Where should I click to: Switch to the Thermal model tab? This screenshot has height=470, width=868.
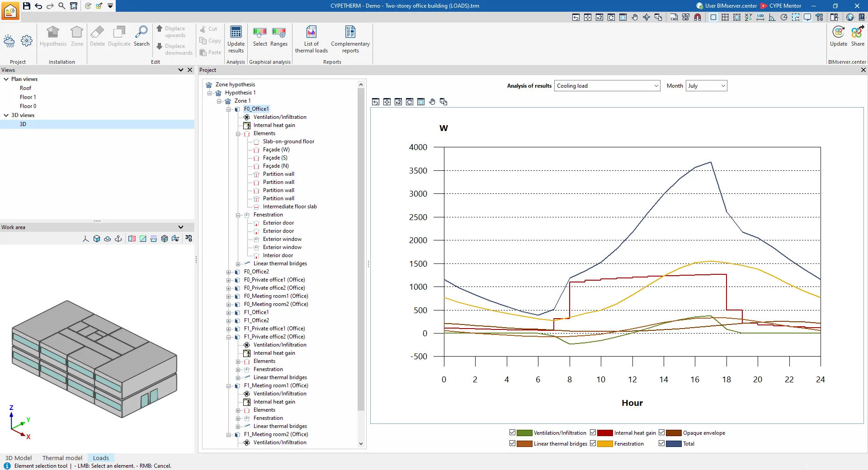click(62, 458)
